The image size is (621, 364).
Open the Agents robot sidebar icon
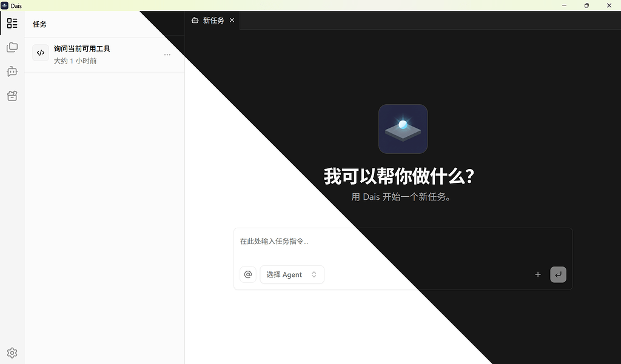pyautogui.click(x=12, y=71)
